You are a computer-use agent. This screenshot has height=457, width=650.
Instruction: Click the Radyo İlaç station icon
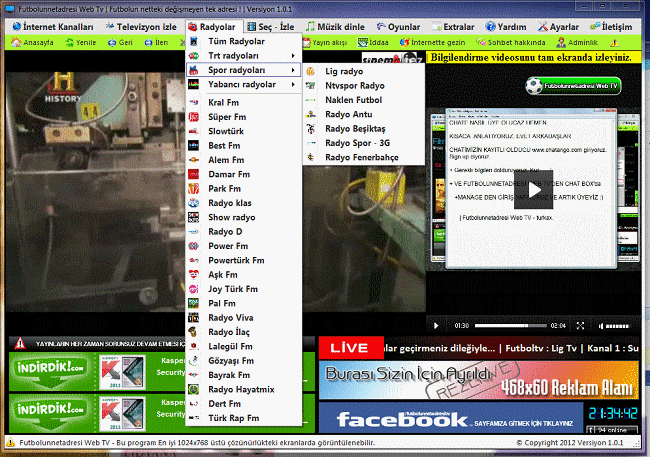pos(194,332)
